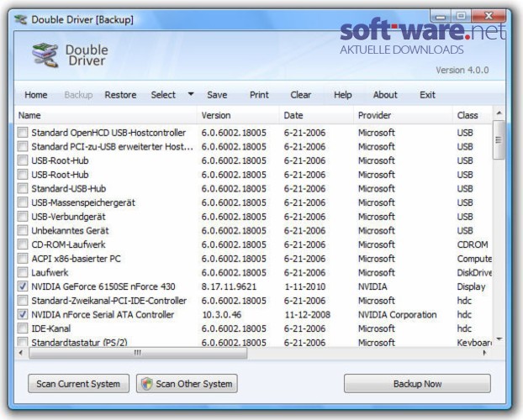Check the IDE-Kanal checkbox
523x420 pixels.
click(x=23, y=328)
